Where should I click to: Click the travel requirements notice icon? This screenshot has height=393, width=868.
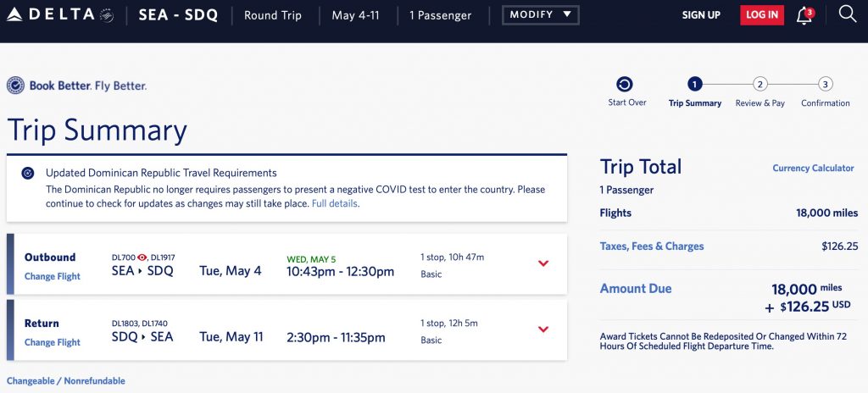pyautogui.click(x=28, y=173)
